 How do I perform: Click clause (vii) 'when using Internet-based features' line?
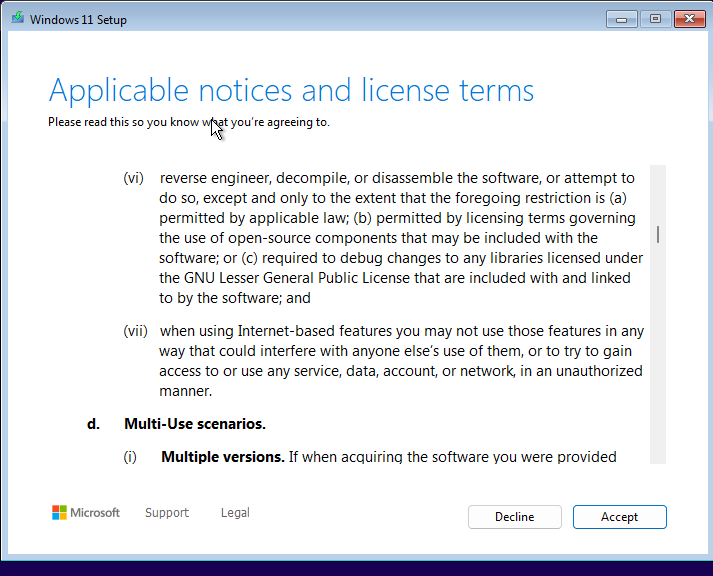pos(402,331)
